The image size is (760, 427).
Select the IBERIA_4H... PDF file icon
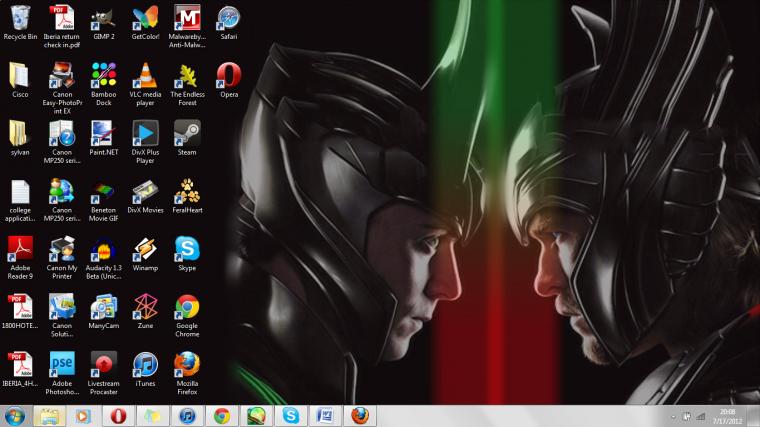click(20, 369)
